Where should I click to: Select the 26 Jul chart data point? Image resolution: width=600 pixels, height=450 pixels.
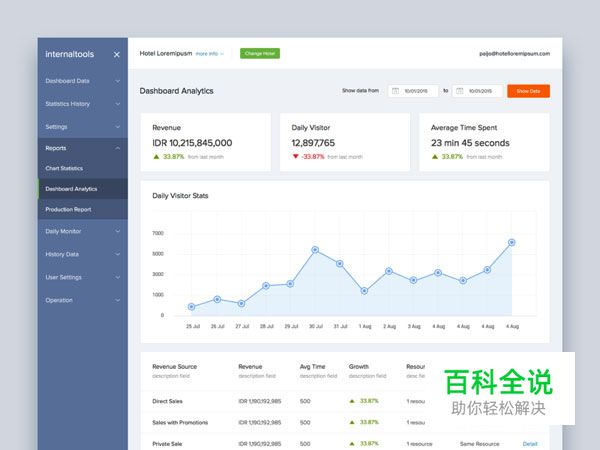click(x=217, y=299)
